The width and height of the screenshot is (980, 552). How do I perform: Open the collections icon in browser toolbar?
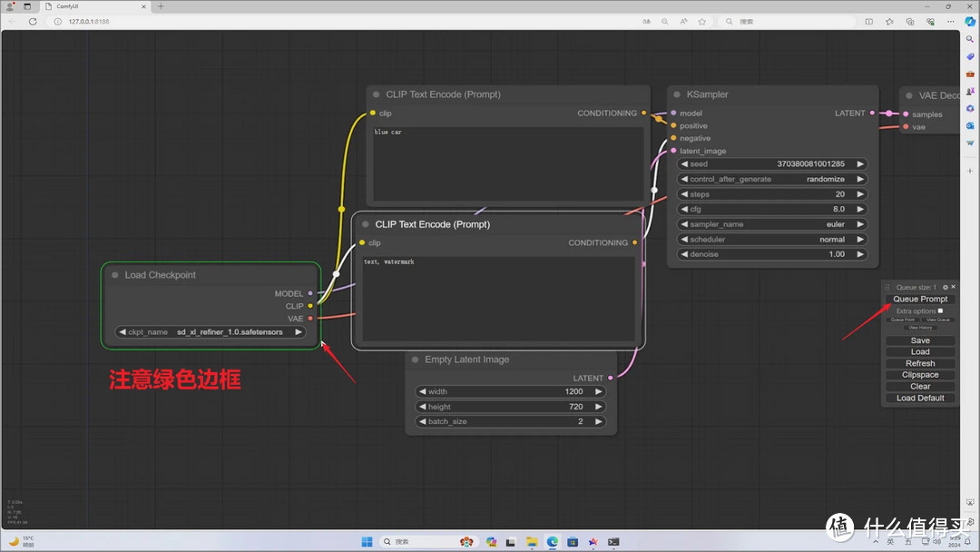pyautogui.click(x=910, y=21)
